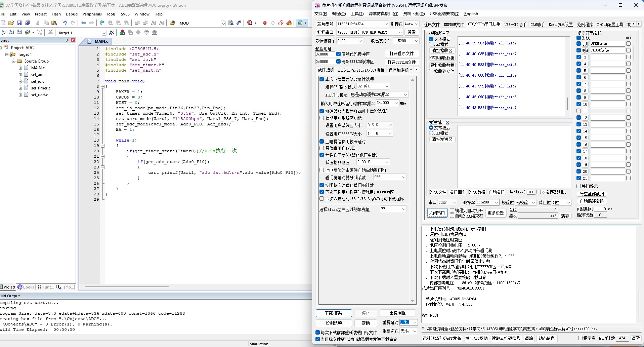Expand the MAIN.c tree node
This screenshot has height=347, width=644.
coord(20,68)
